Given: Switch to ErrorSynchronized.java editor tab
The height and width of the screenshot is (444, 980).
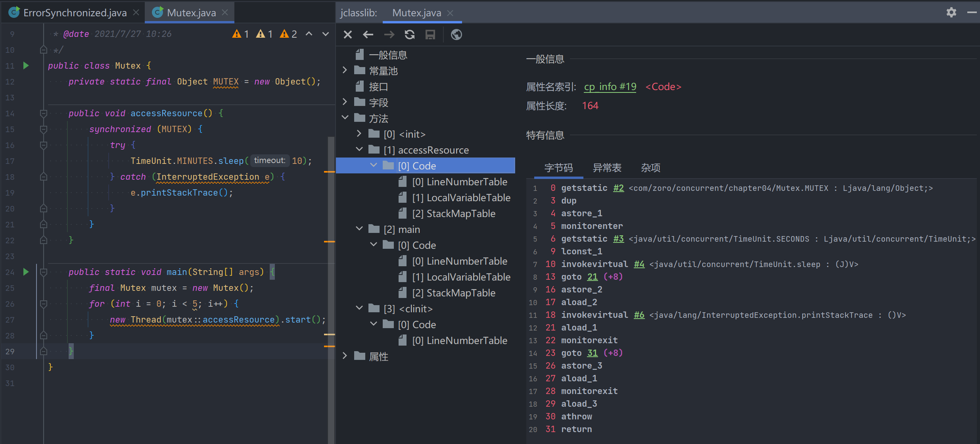Looking at the screenshot, I should tap(75, 13).
